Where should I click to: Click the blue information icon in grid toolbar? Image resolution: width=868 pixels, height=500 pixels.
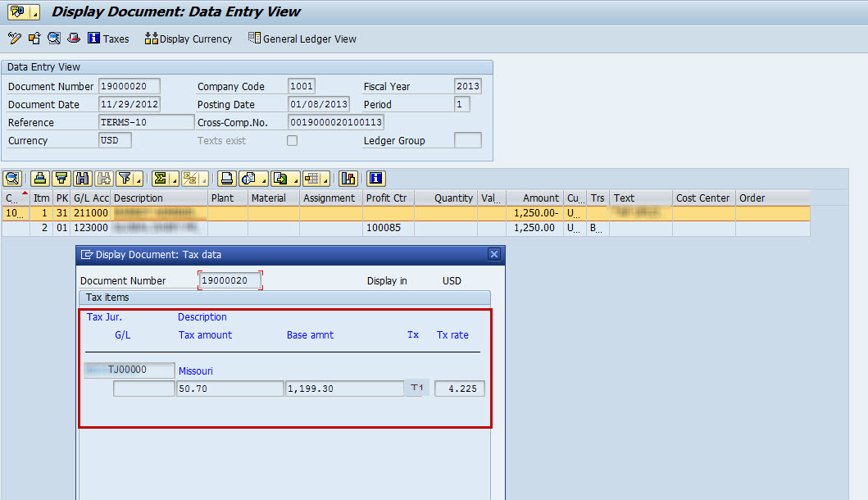click(376, 178)
